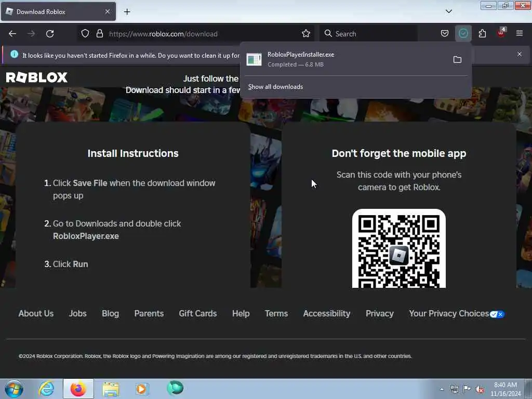The height and width of the screenshot is (399, 532).
Task: Open Your Privacy Choices link
Action: click(x=457, y=313)
